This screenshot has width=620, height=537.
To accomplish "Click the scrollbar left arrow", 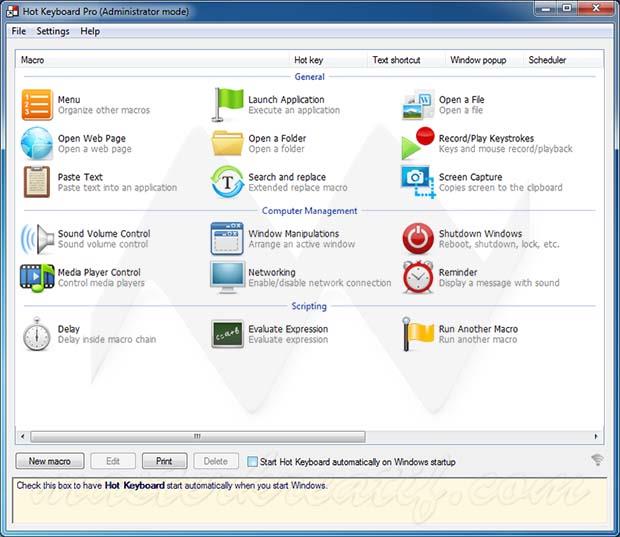I will pyautogui.click(x=23, y=437).
